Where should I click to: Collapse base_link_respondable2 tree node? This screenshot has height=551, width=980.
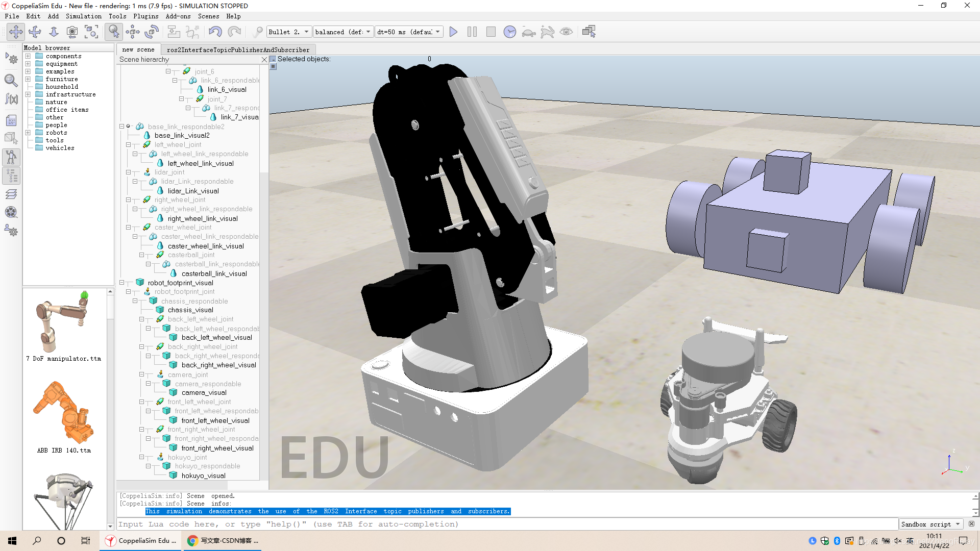(x=122, y=127)
